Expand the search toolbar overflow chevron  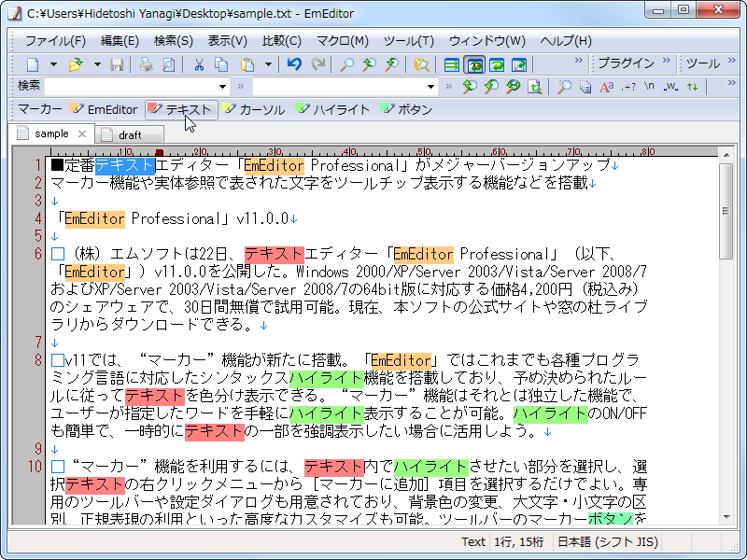click(732, 83)
